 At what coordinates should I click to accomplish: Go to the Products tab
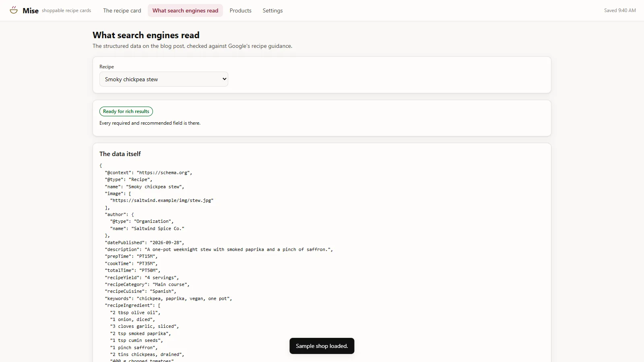click(241, 10)
